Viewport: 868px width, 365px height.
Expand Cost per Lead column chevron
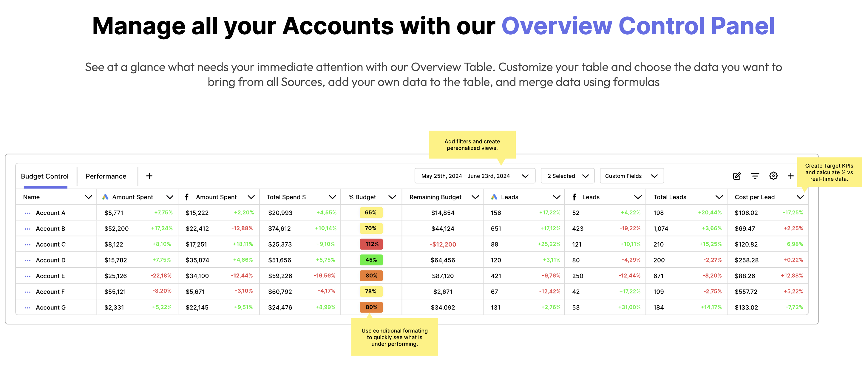800,197
